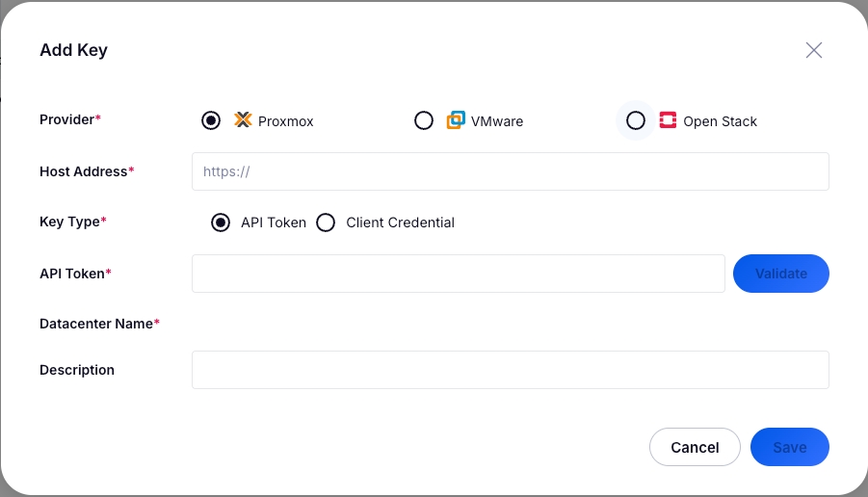The width and height of the screenshot is (868, 497).
Task: Switch key type to Client Credential
Action: point(326,222)
